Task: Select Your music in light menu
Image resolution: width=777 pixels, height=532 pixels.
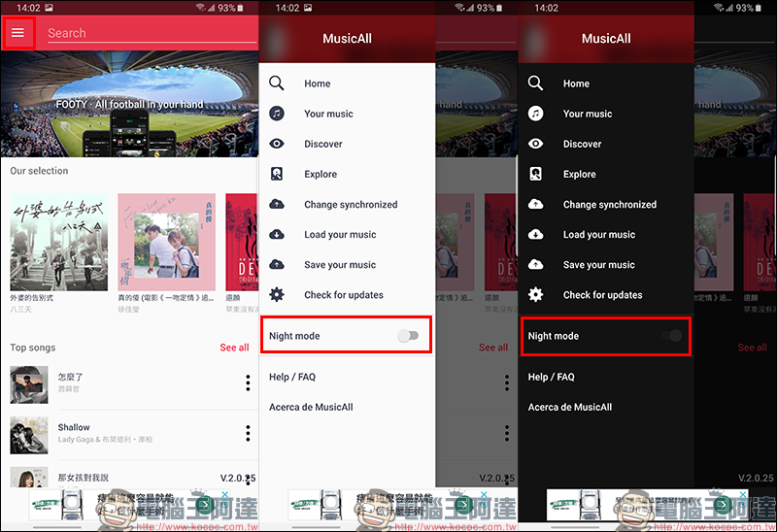Action: pyautogui.click(x=328, y=114)
